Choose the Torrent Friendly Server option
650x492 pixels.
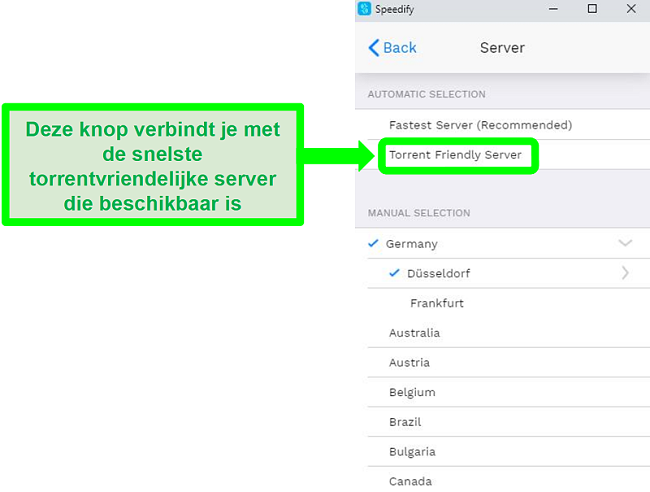[x=502, y=155]
